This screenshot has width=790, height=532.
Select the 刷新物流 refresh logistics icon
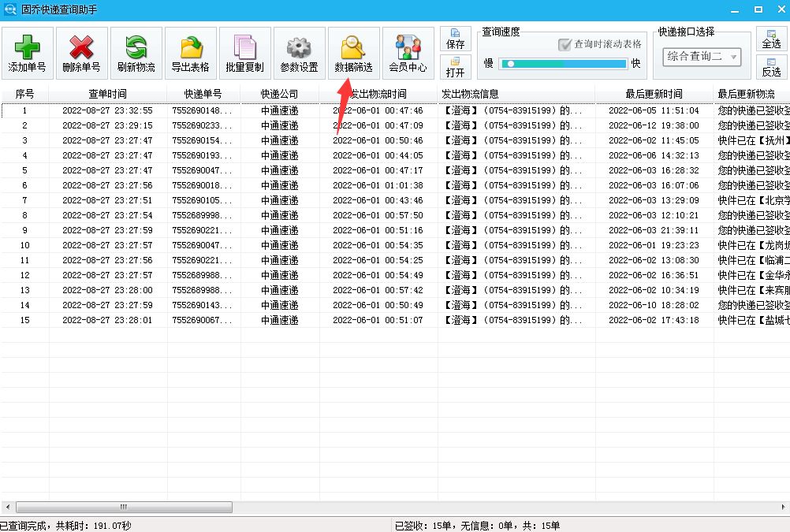(x=136, y=52)
